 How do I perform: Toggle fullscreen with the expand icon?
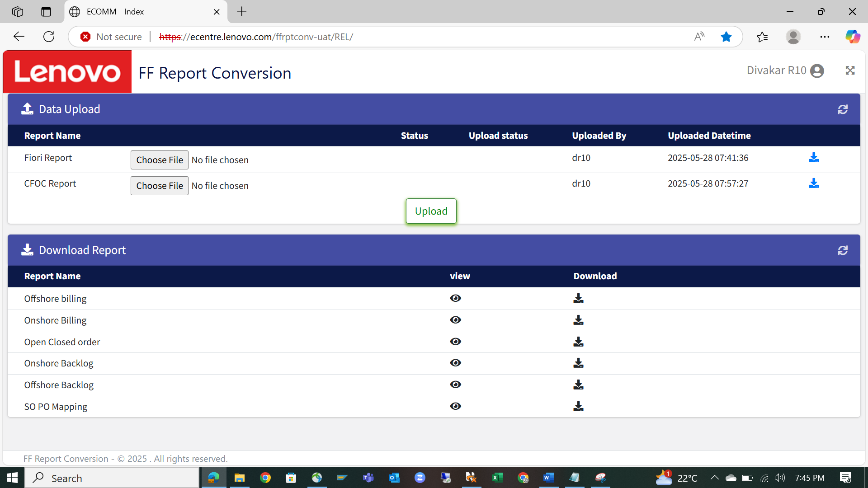(x=850, y=70)
